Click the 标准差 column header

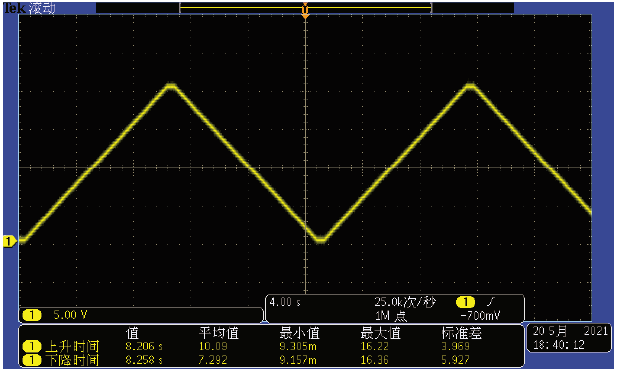point(462,333)
